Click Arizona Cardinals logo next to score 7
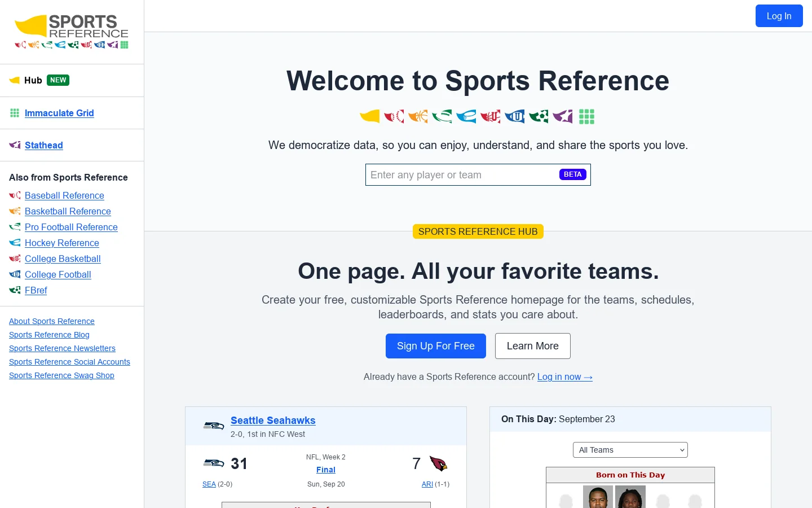This screenshot has height=508, width=812. [x=438, y=463]
